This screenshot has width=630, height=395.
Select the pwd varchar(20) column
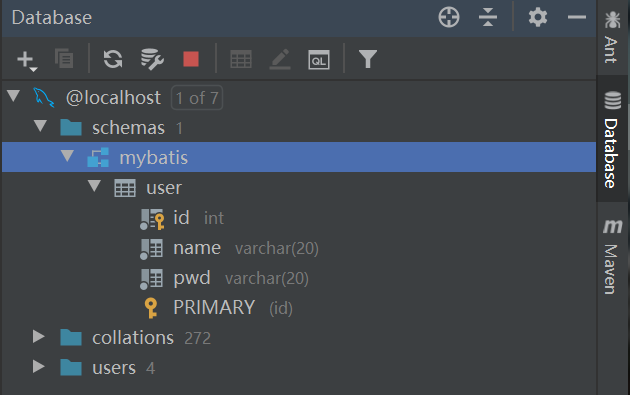225,278
